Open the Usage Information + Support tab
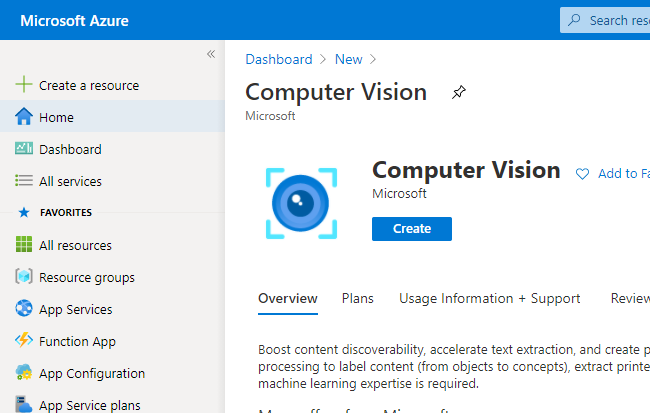Screen dimensions: 650x413 coord(489,298)
